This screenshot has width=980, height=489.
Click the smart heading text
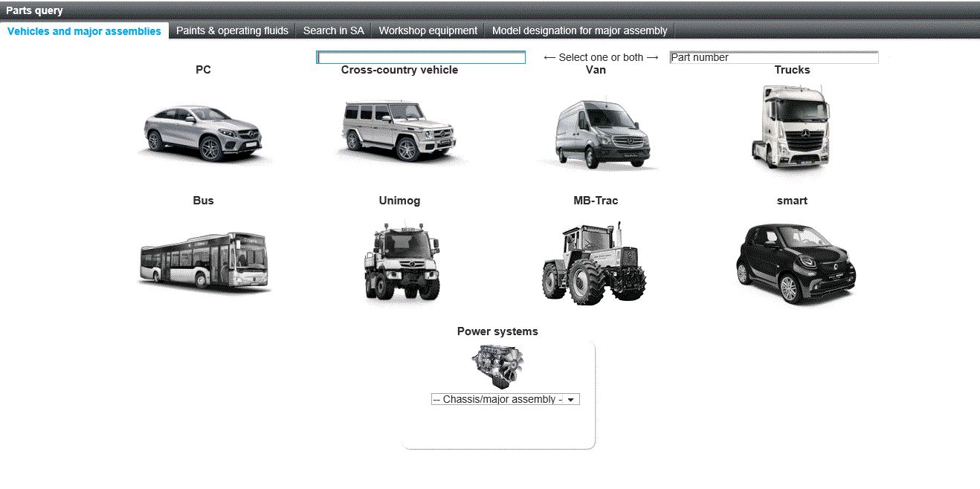[x=792, y=201]
